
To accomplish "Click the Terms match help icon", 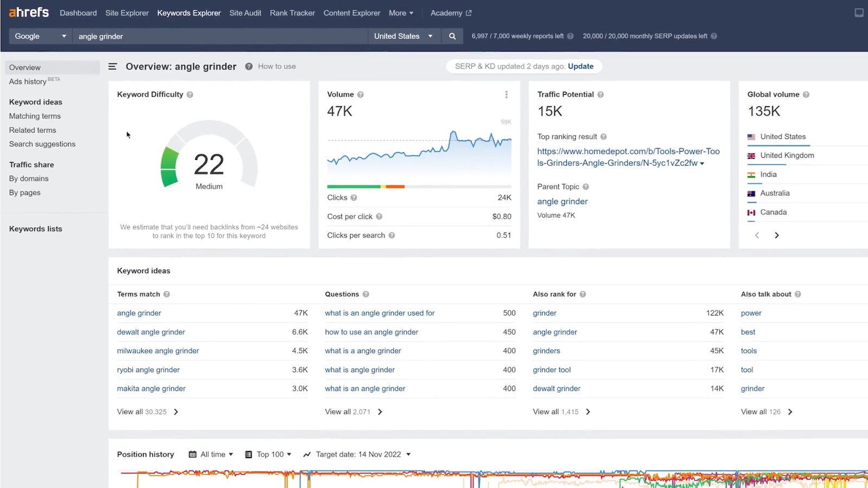I will click(x=167, y=294).
